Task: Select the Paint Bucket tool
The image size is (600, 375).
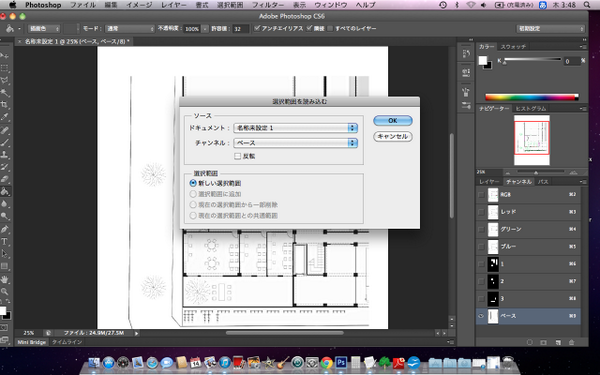Action: (x=5, y=191)
